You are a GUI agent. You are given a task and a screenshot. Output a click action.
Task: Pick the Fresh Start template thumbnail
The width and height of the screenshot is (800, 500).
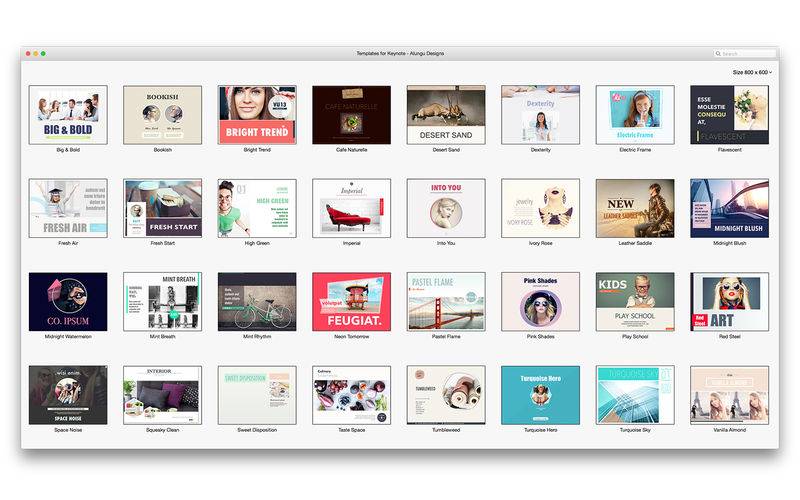(x=162, y=208)
